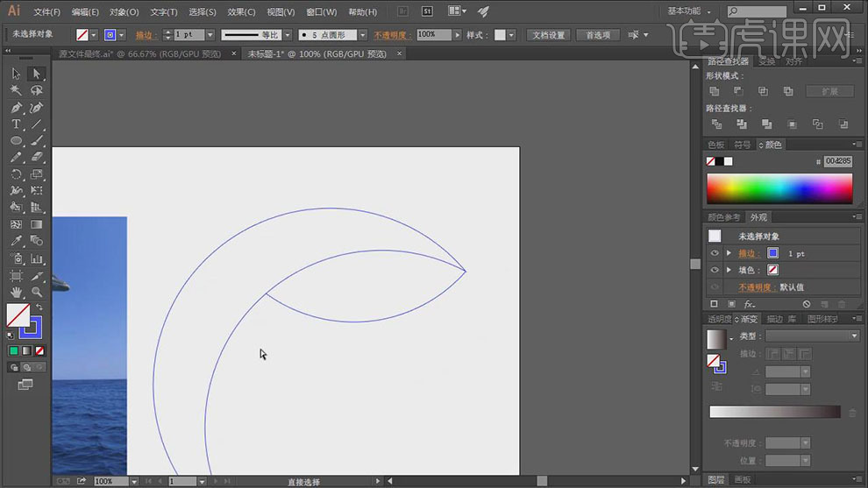This screenshot has height=488, width=868.
Task: Click the Unite shape mode icon
Action: coord(715,91)
